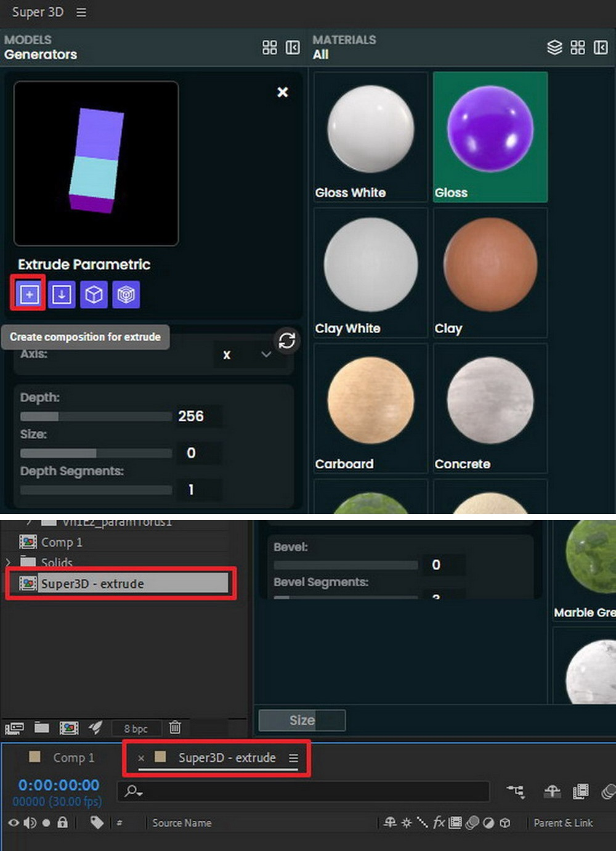Click the Depth value field showing 256
Viewport: 616px width, 851px height.
pos(199,417)
